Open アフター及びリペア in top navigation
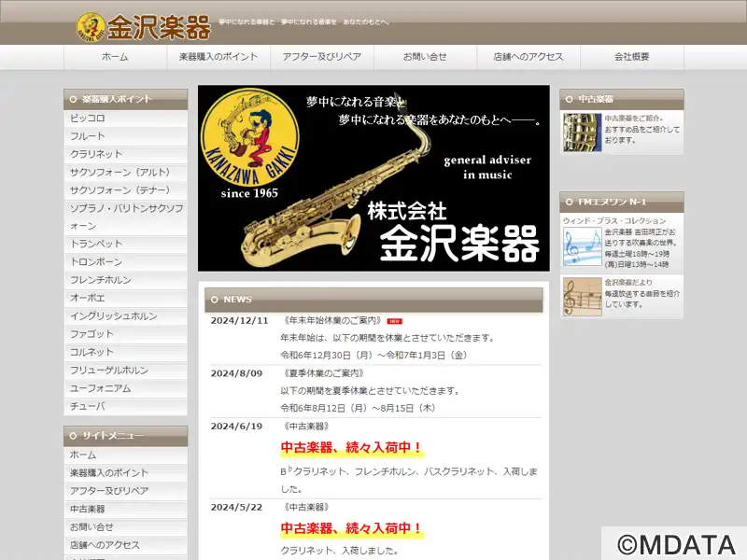This screenshot has width=747, height=560. click(x=322, y=57)
